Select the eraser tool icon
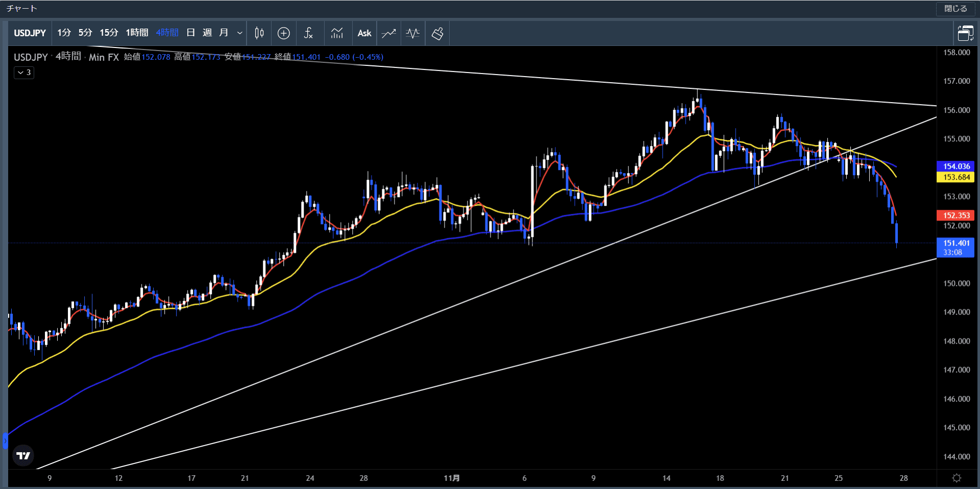Image resolution: width=980 pixels, height=489 pixels. [x=437, y=33]
